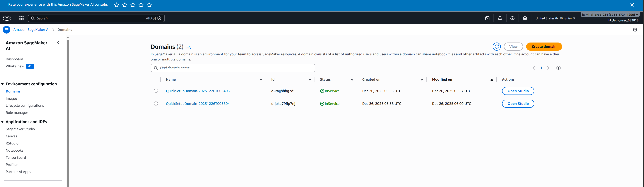Screen dimensions: 644x187
Task: Click the hamburger navigation menu icon
Action: coord(6,29)
